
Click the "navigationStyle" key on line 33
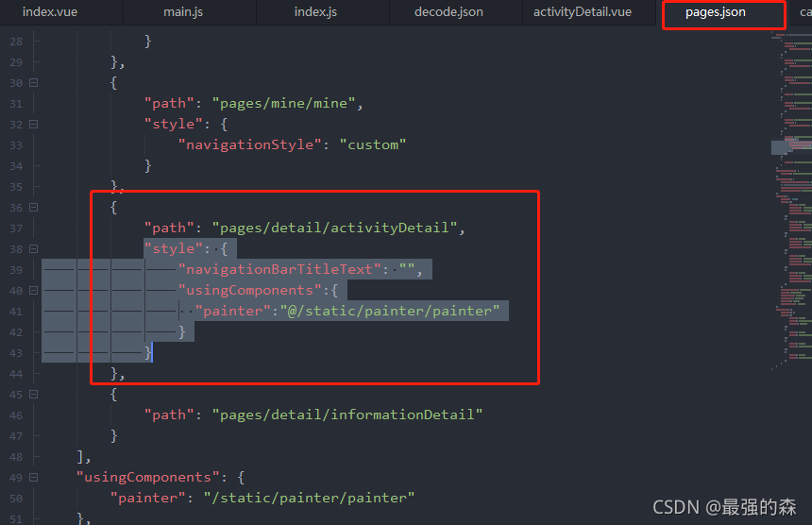click(250, 145)
